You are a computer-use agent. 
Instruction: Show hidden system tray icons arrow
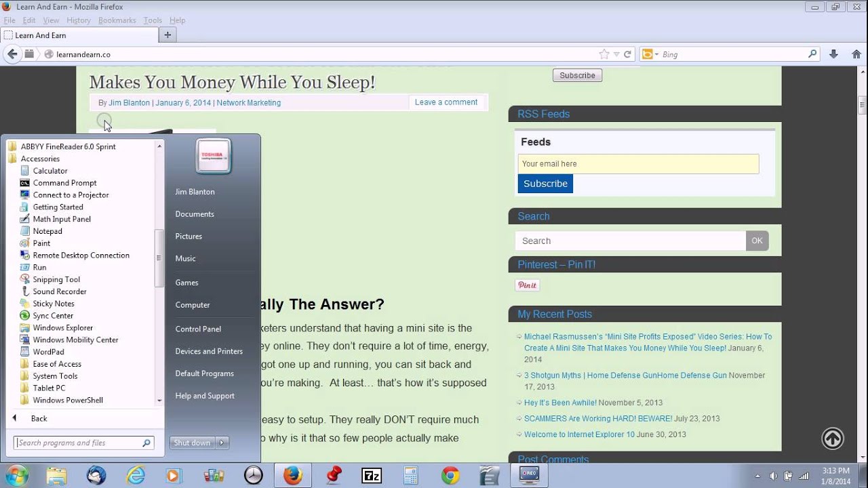[757, 475]
